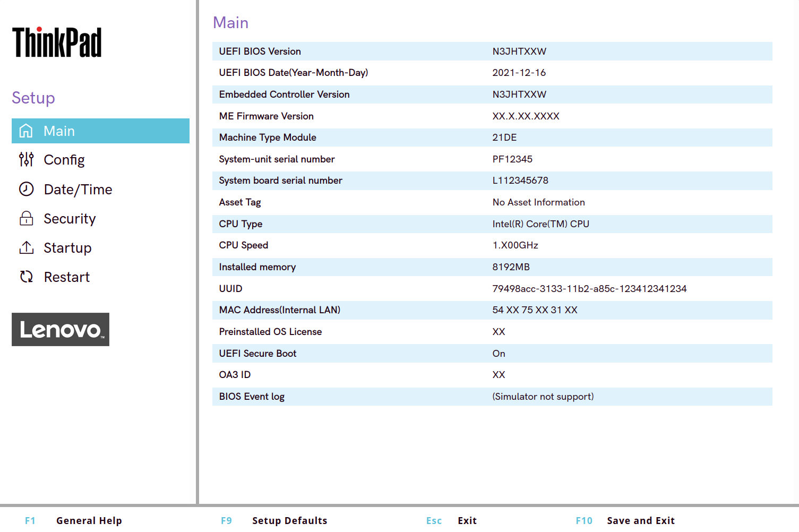The height and width of the screenshot is (532, 799).
Task: Select the OA3 ID label
Action: point(235,375)
